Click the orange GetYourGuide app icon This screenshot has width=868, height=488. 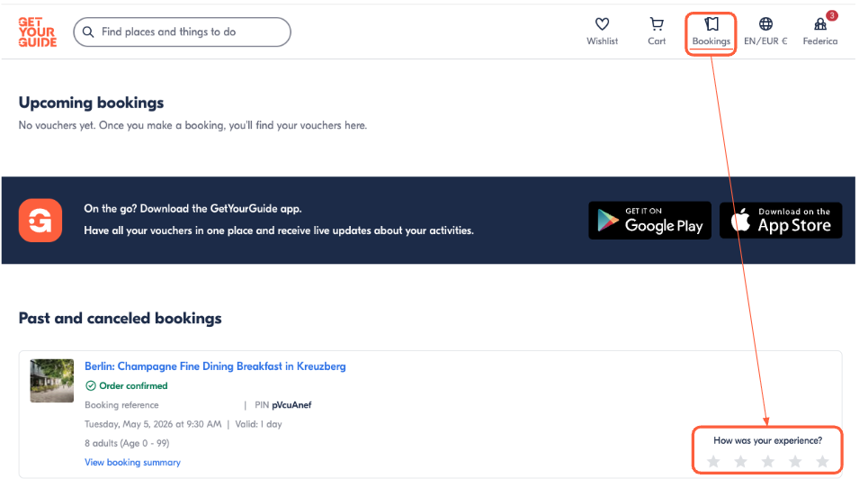pos(40,221)
